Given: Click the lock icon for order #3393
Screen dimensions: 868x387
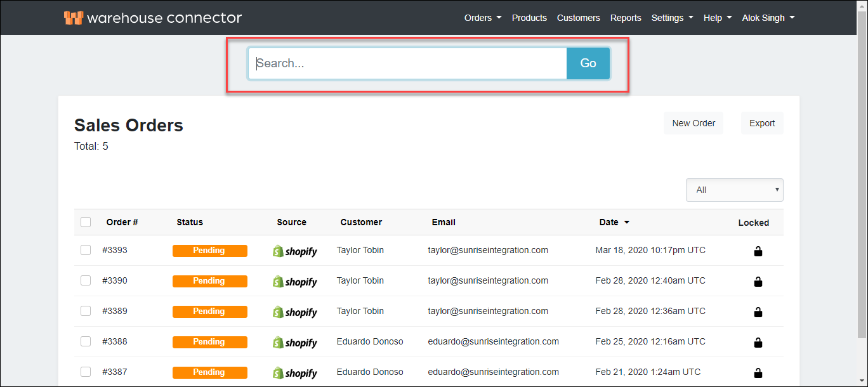Looking at the screenshot, I should [x=758, y=251].
